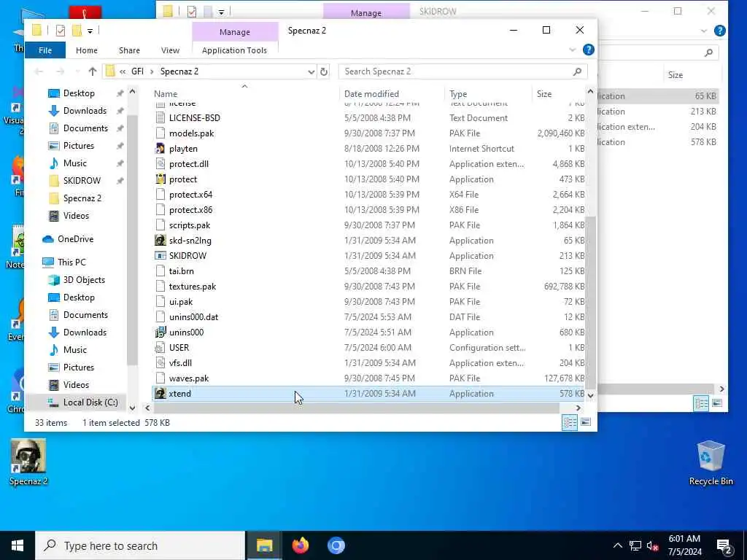The image size is (747, 560).
Task: Click New folder quick access toolbar icon
Action: click(77, 31)
